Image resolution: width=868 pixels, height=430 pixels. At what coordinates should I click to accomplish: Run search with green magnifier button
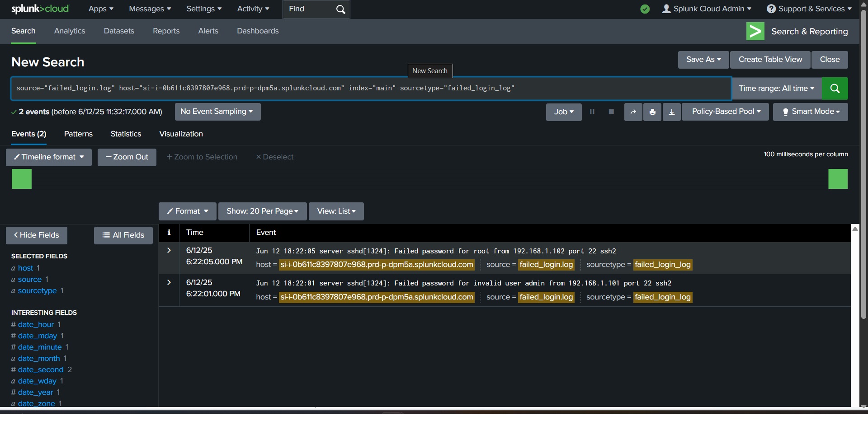pyautogui.click(x=835, y=89)
